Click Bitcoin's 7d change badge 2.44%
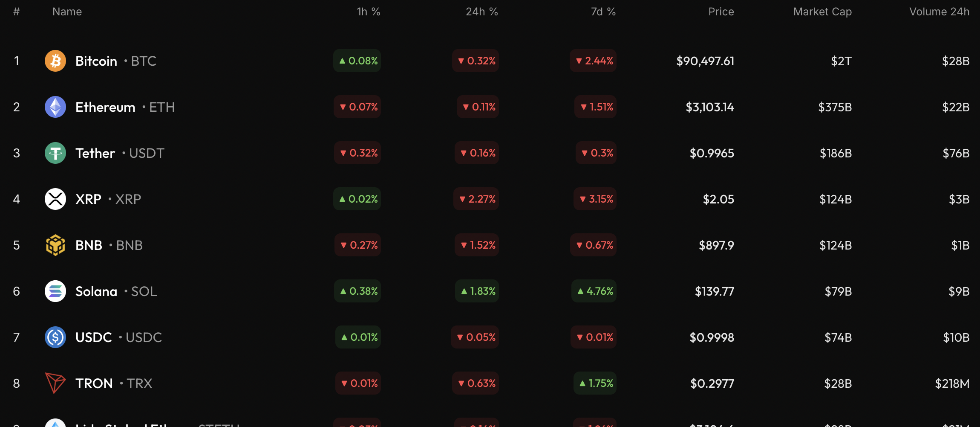Viewport: 980px width, 427px height. [x=594, y=61]
